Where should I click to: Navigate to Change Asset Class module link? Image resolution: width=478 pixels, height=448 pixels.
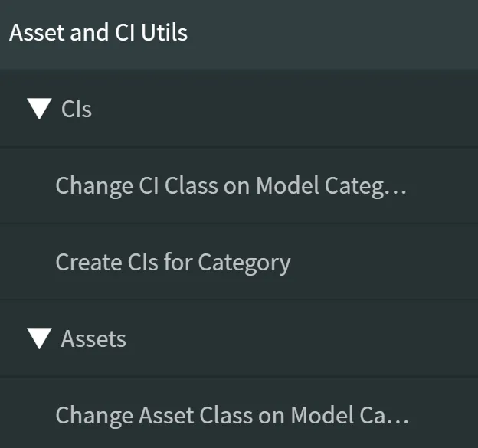(232, 415)
